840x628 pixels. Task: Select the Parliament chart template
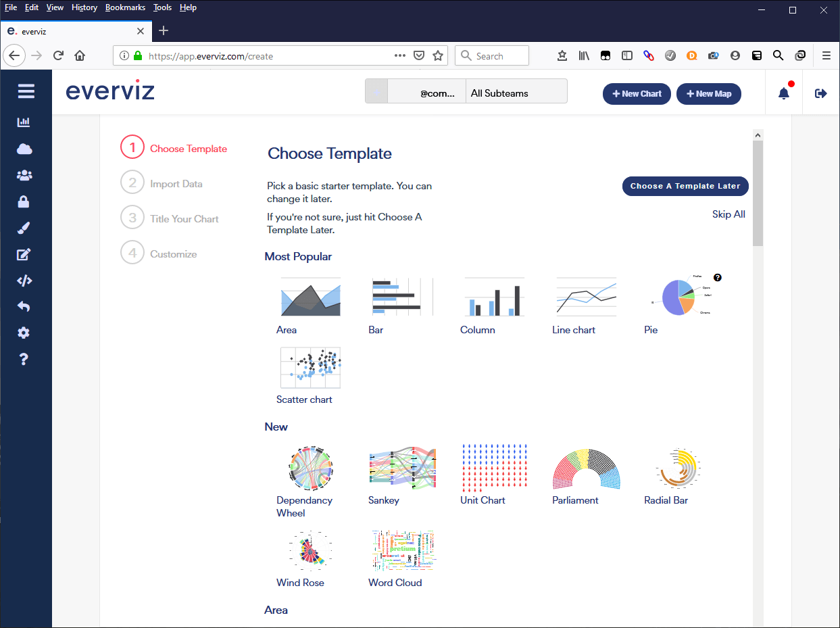585,468
